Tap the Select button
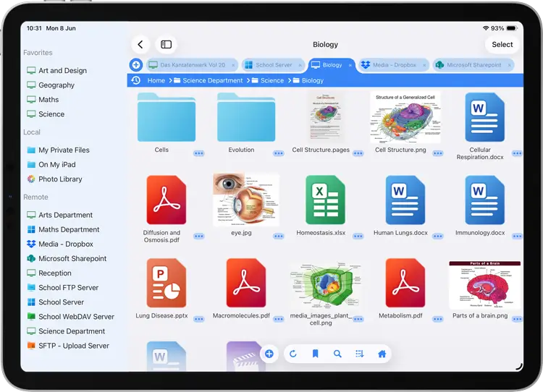Viewport: 543px width, 392px height. 502,45
